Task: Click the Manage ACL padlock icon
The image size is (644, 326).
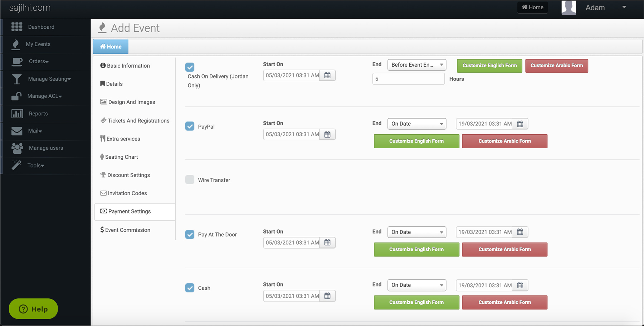Action: click(16, 96)
